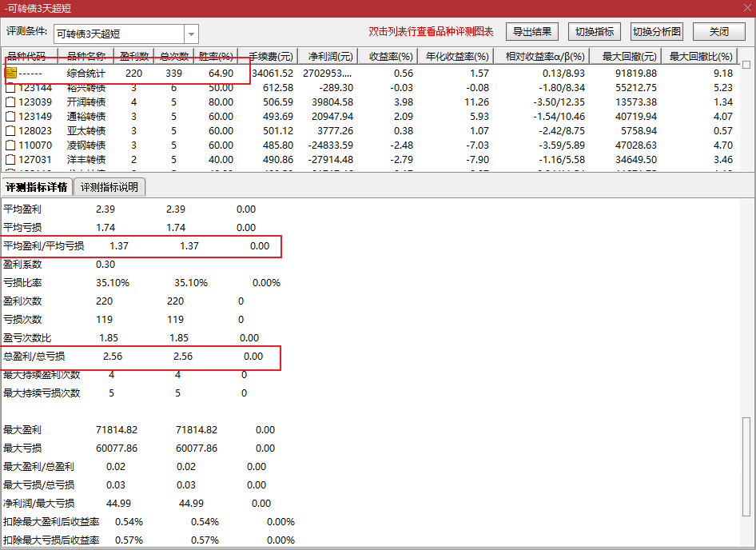Image resolution: width=756 pixels, height=550 pixels.
Task: Click the 导出结果 button
Action: (531, 32)
